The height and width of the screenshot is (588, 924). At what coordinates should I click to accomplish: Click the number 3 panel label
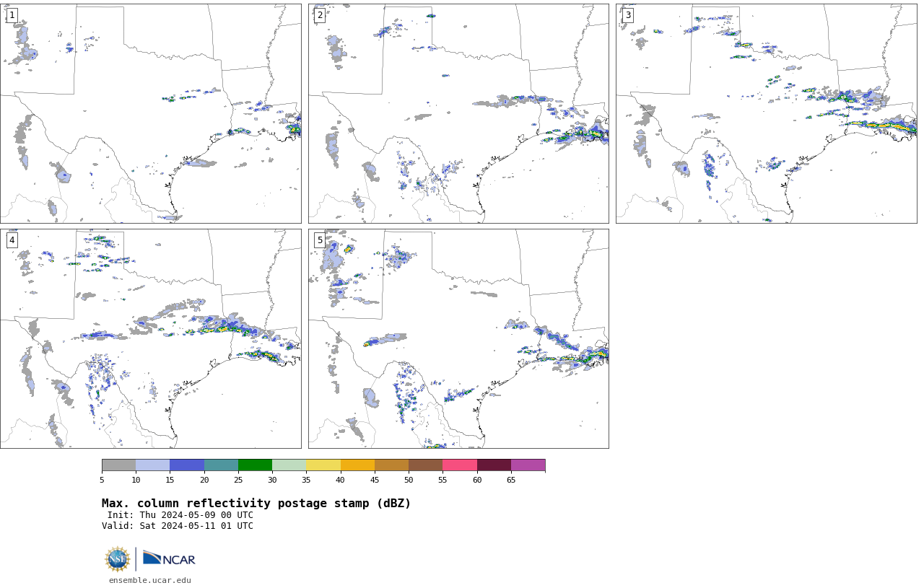(x=627, y=15)
